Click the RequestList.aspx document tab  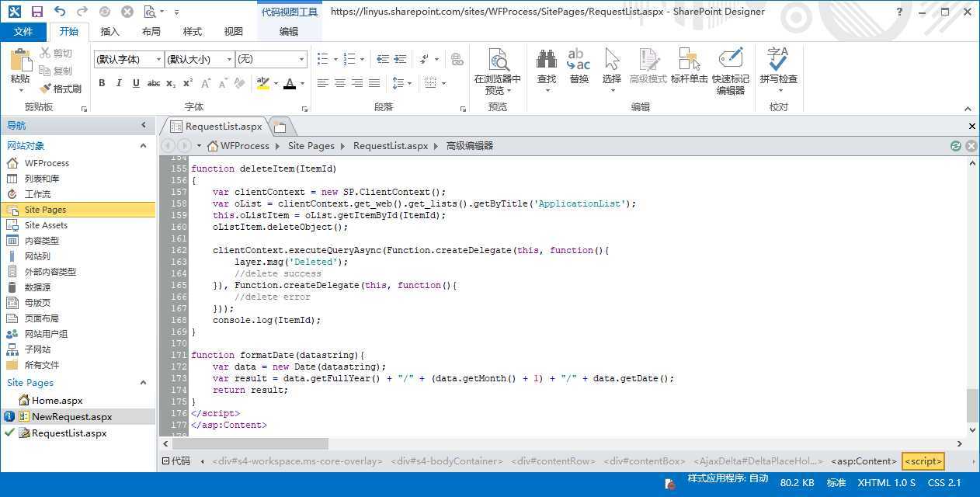[217, 127]
